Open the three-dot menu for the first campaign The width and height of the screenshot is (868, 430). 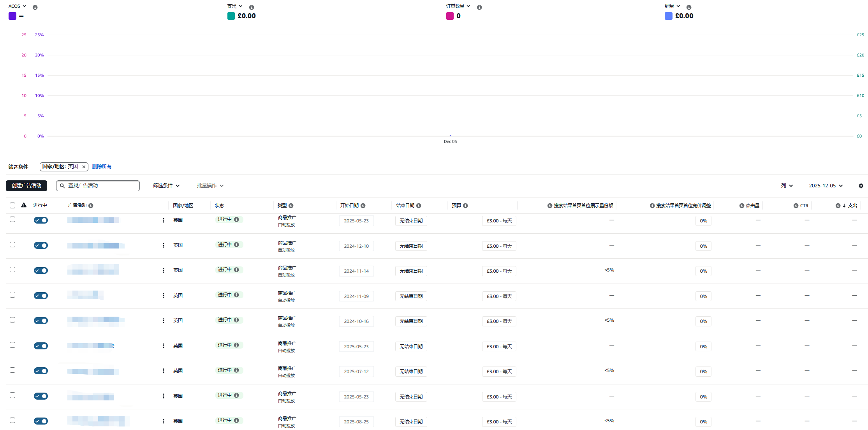point(164,220)
